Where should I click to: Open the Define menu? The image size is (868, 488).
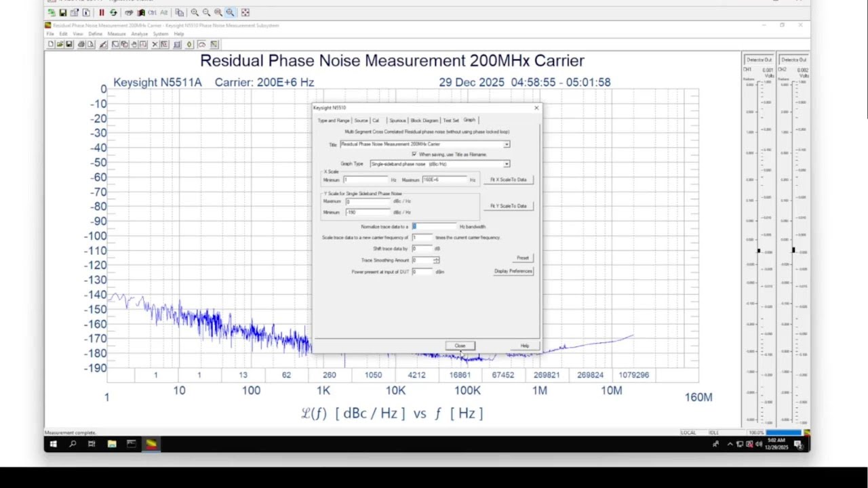[x=95, y=34]
